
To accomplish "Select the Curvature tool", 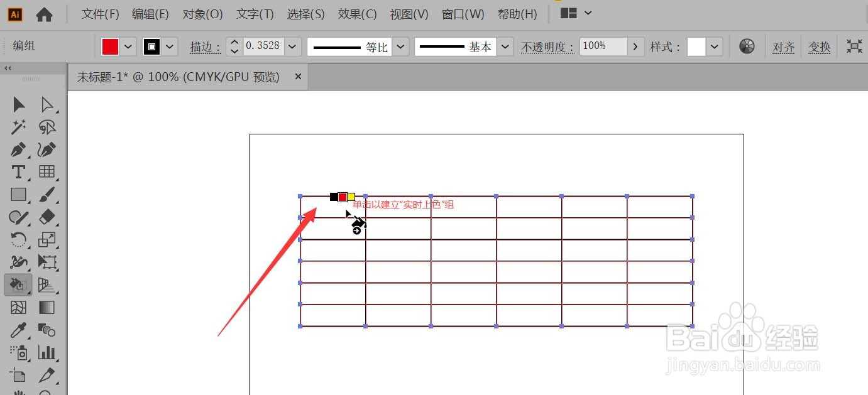I will point(47,150).
